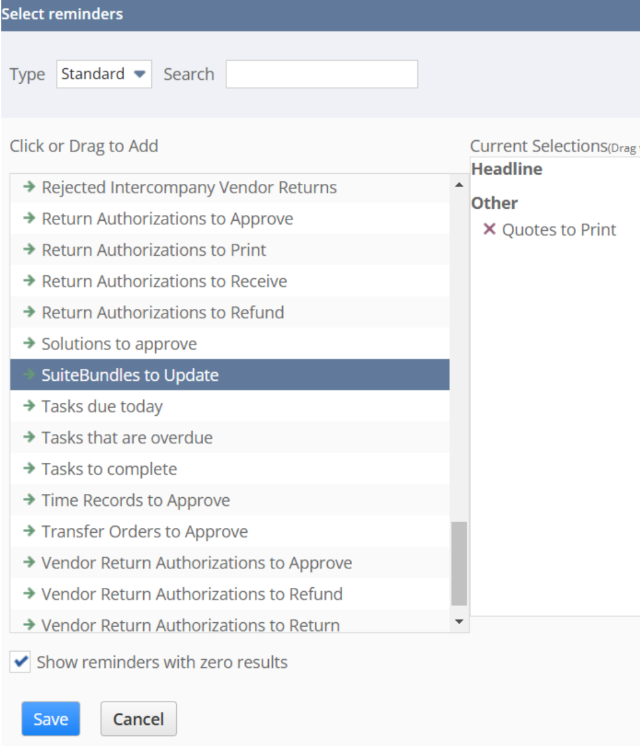The width and height of the screenshot is (640, 746).
Task: Click the arrow icon beside Time Records to Approve
Action: [x=30, y=501]
